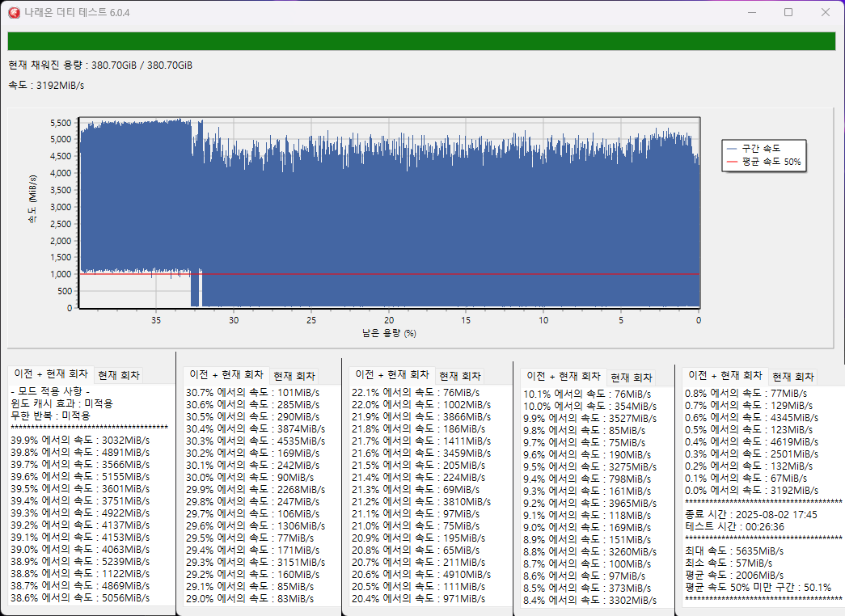
Task: Select the 0.0% 에서의 속도 : 3192MiB/s row
Action: (x=752, y=491)
